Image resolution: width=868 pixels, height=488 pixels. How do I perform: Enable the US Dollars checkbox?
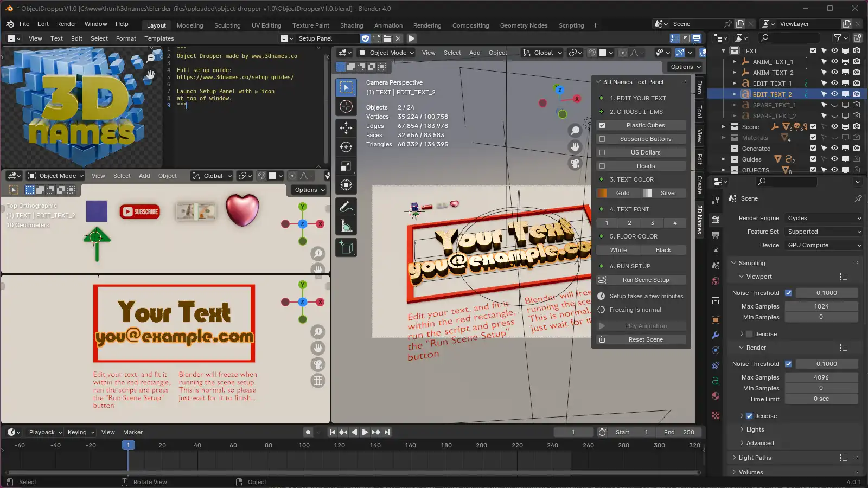(x=602, y=152)
